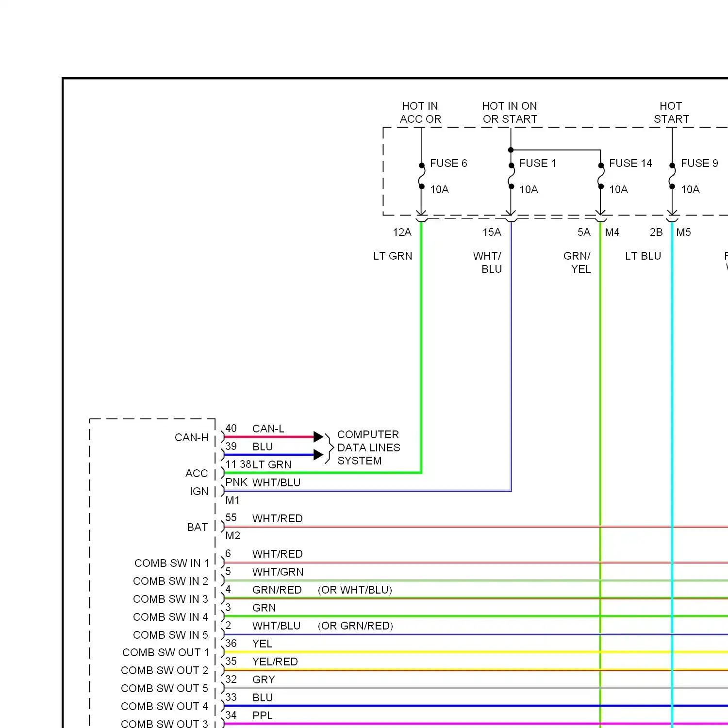Viewport: 728px width, 728px height.
Task: Click the FUSE 14 label
Action: pyautogui.click(x=630, y=163)
